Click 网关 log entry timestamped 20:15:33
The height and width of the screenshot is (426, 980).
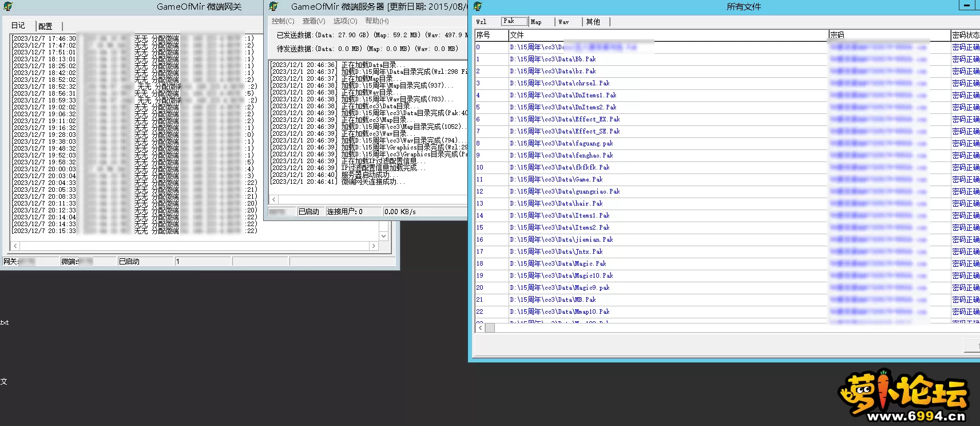(134, 231)
